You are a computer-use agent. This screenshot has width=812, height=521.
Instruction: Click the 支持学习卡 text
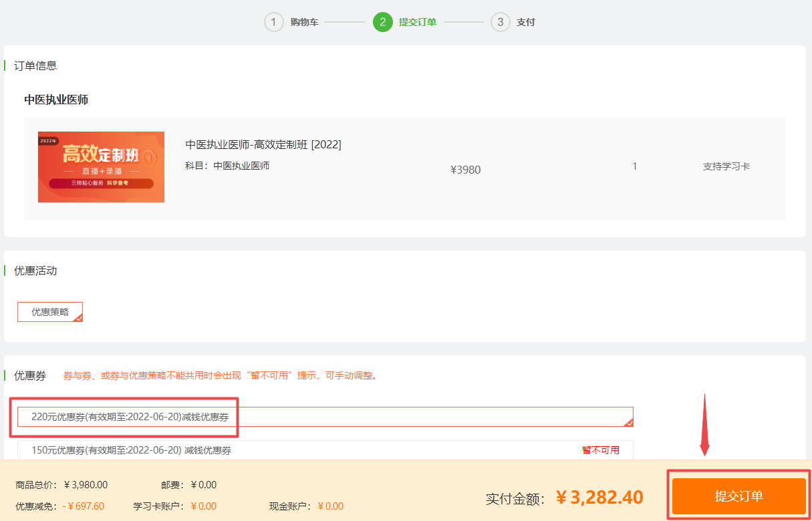click(x=726, y=166)
